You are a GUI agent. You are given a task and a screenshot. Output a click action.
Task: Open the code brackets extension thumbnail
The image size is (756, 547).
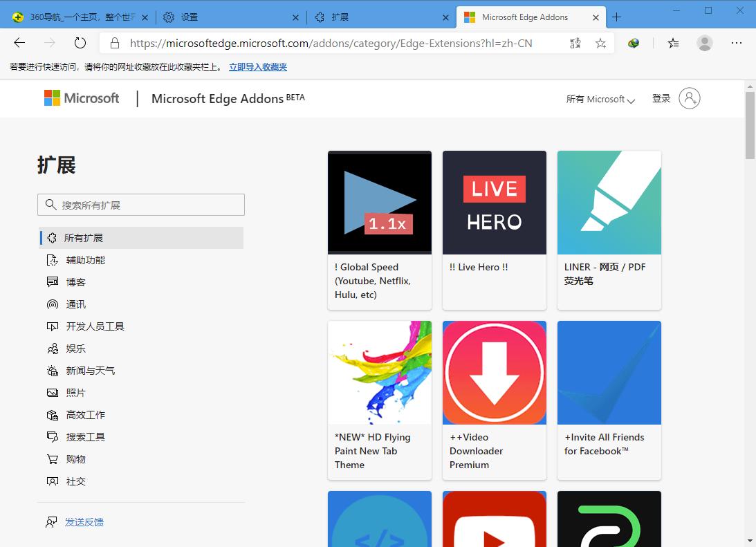[380, 519]
